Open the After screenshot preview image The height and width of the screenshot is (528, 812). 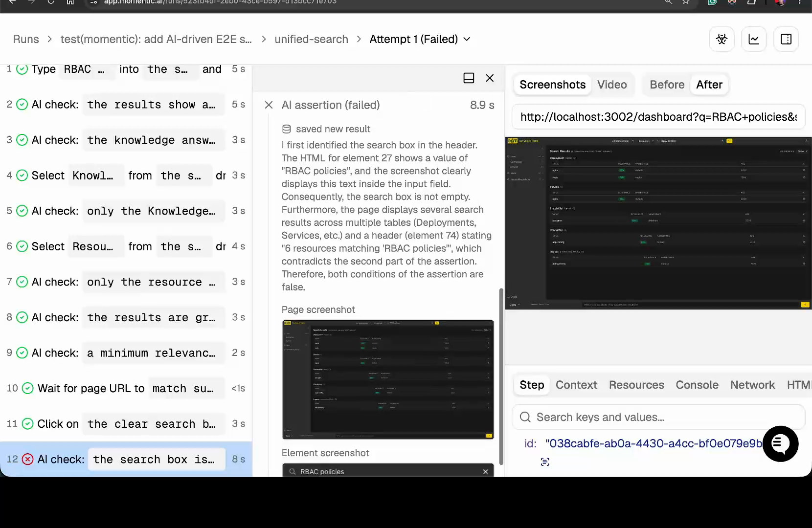point(658,223)
